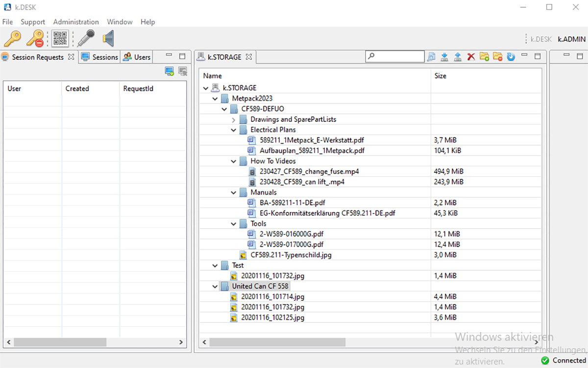This screenshot has height=368, width=588.
Task: Select 230428_CF589_can lift_.mp4 video
Action: pyautogui.click(x=302, y=182)
